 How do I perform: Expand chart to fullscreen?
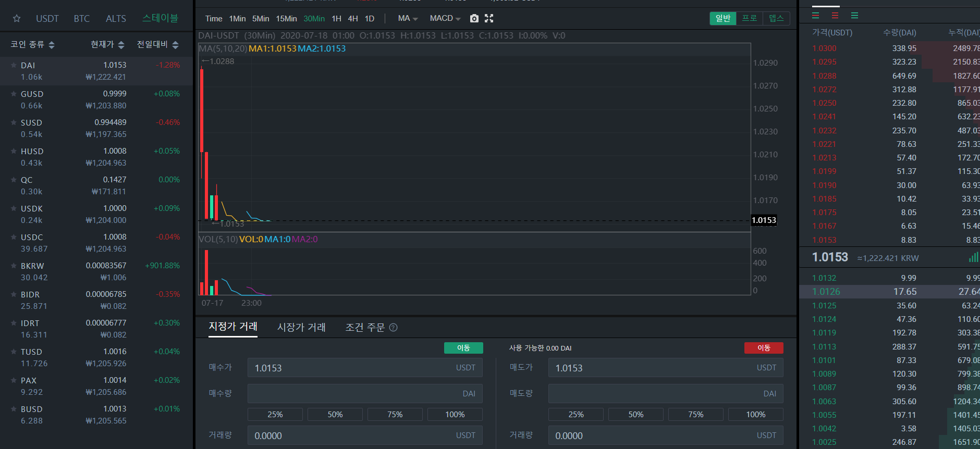click(489, 19)
